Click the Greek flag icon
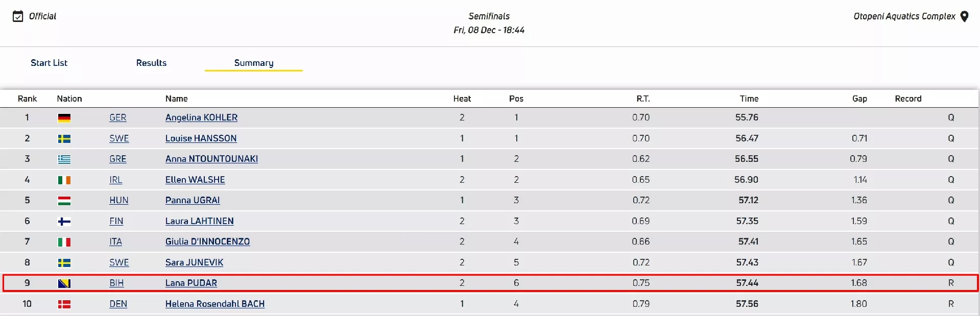This screenshot has height=316, width=980. tap(64, 159)
